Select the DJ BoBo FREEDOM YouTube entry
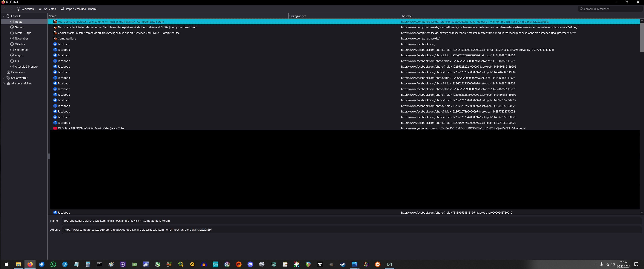 click(91, 128)
